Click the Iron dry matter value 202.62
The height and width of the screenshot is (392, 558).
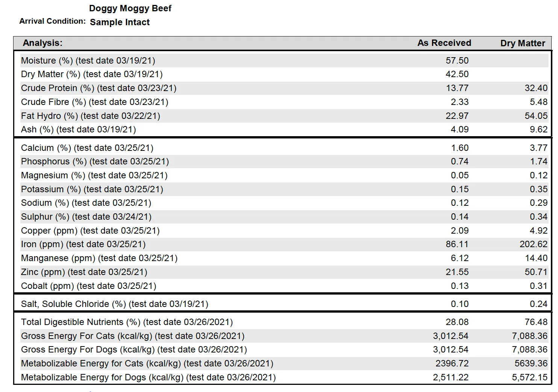click(x=534, y=244)
